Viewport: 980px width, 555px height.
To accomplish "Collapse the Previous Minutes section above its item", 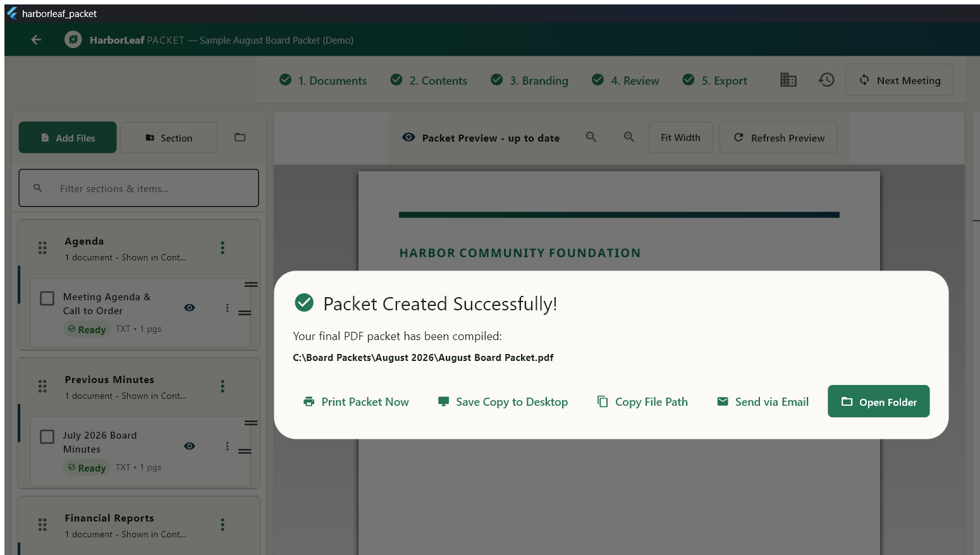I will pos(251,423).
